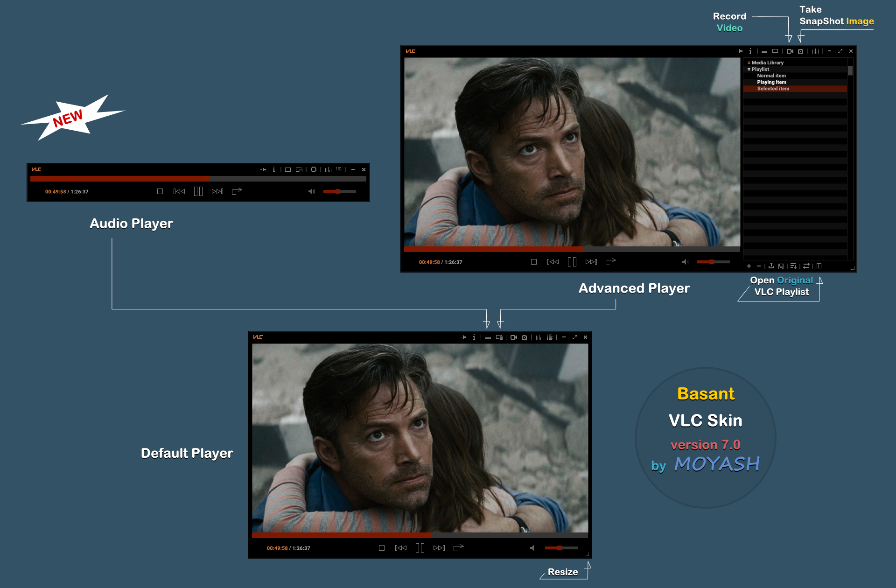
Task: Start recording video in the Advanced Player
Action: click(790, 51)
